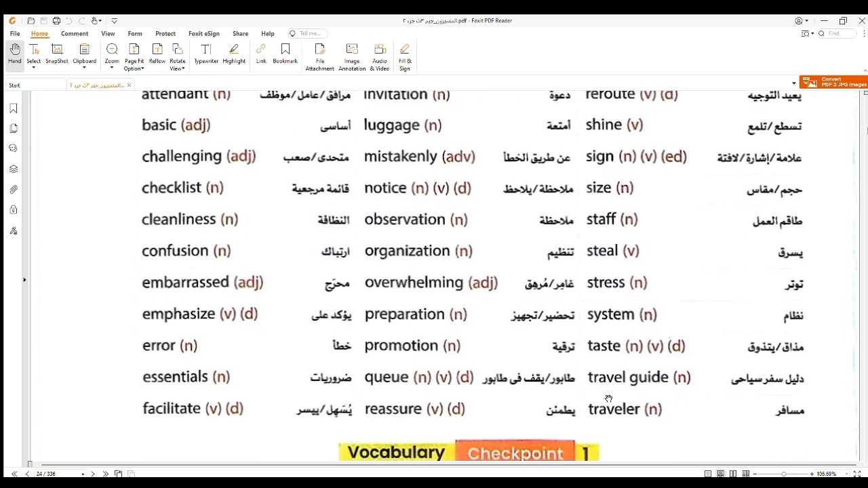Click the Open file icon in quick access toolbar
The height and width of the screenshot is (488, 868).
[x=31, y=21]
